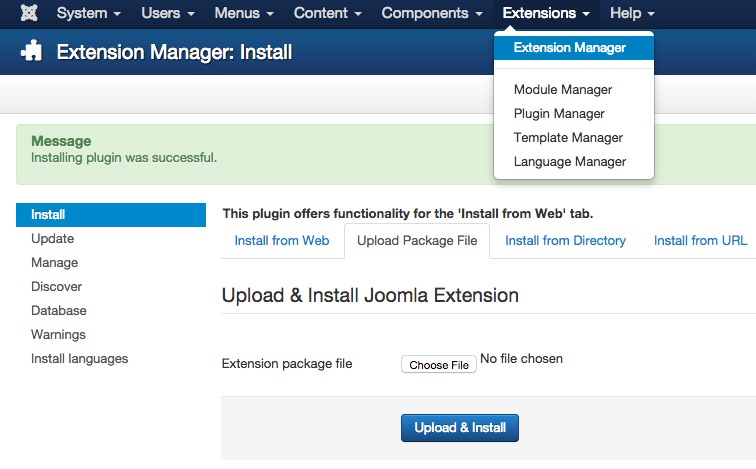This screenshot has width=756, height=469.
Task: Open the Manage sidebar link
Action: coord(54,263)
